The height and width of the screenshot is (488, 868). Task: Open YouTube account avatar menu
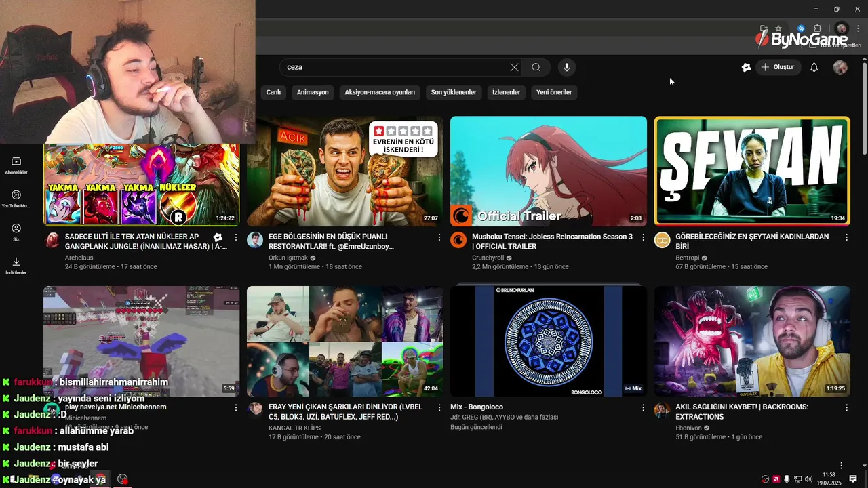[840, 67]
